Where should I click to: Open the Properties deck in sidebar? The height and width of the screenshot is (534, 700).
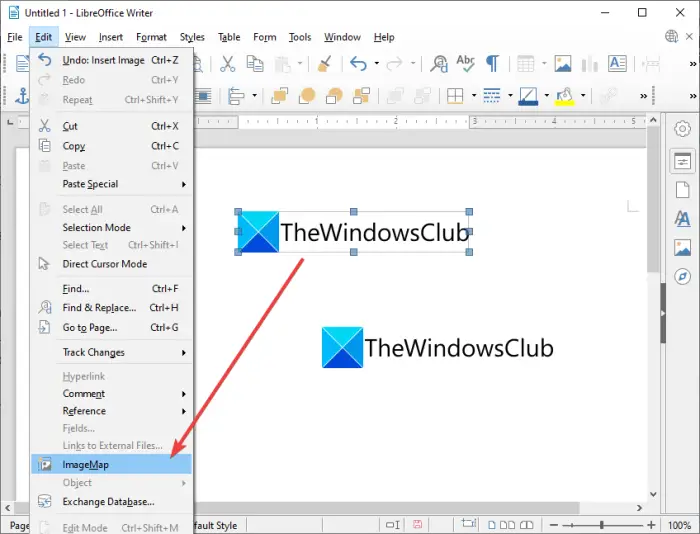tap(682, 161)
